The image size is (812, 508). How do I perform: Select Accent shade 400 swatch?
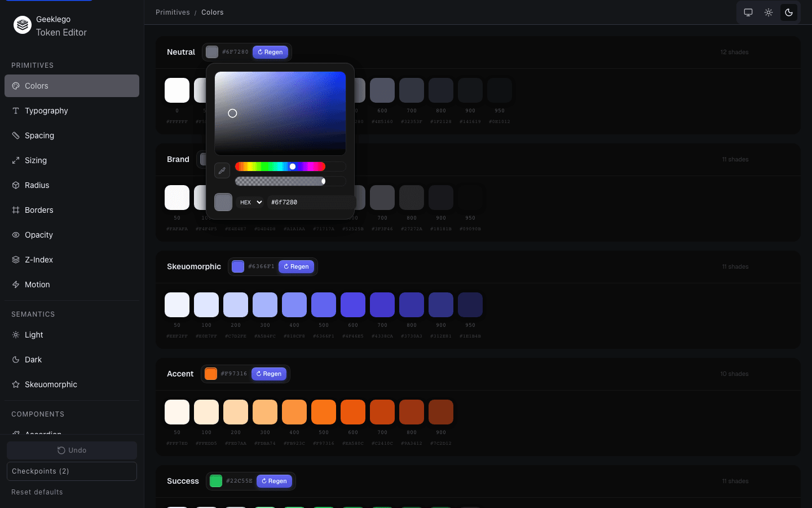tap(294, 412)
